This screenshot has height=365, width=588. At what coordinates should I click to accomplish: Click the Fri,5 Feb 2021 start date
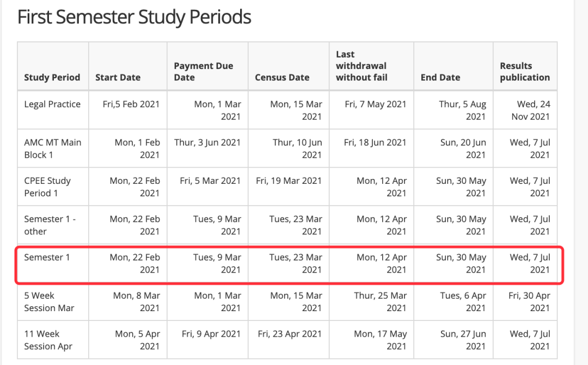(x=131, y=104)
